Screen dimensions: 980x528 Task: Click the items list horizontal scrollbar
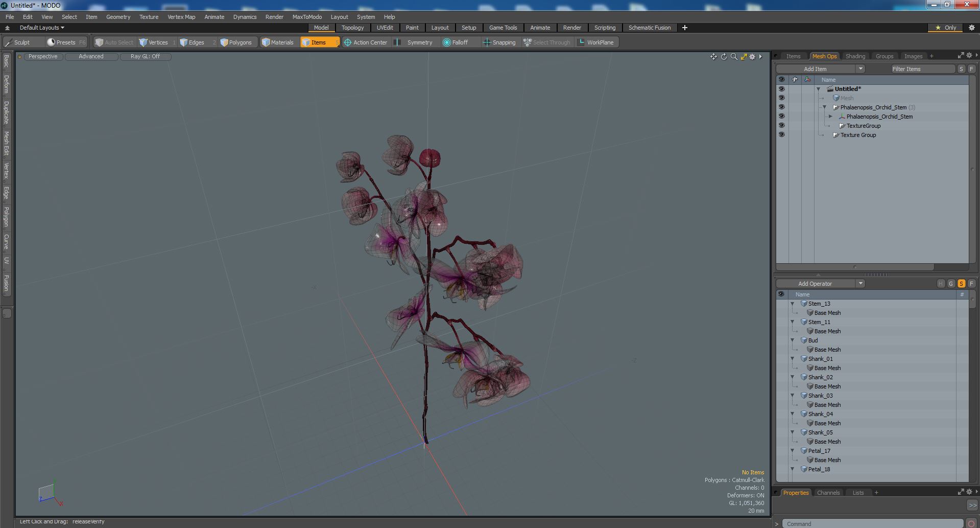(x=855, y=267)
